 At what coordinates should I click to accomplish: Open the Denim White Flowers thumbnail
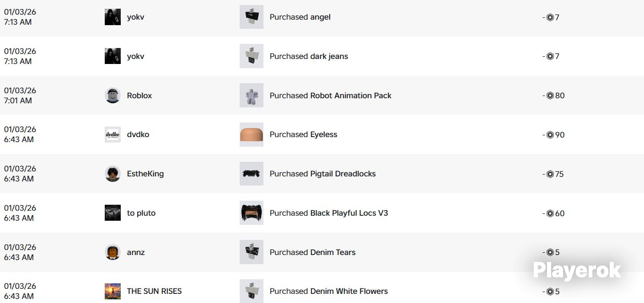(x=252, y=291)
